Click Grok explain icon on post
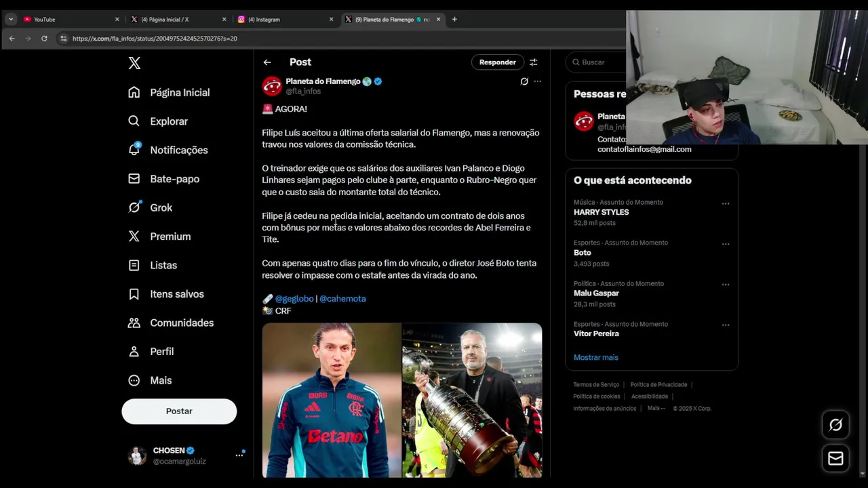The width and height of the screenshot is (868, 488). tap(524, 81)
